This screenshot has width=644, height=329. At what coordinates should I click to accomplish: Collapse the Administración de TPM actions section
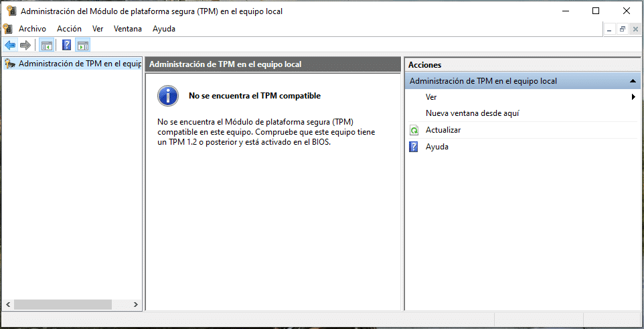[x=633, y=82]
